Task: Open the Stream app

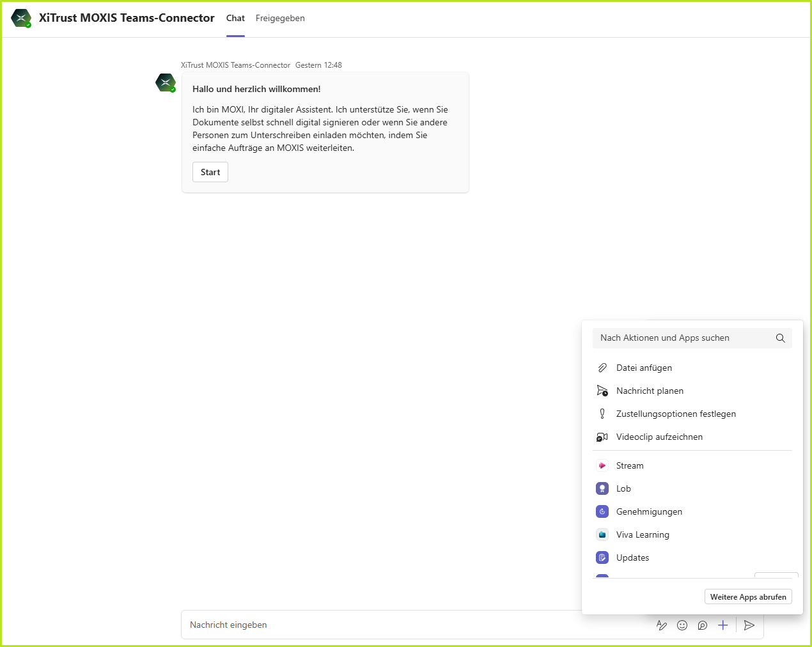Action: pos(630,465)
